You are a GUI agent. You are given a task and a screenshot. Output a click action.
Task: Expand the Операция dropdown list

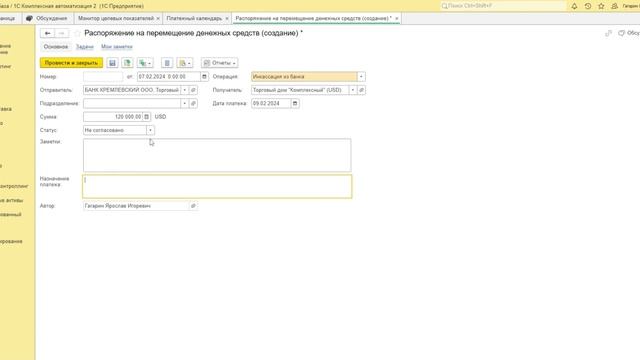coord(361,76)
